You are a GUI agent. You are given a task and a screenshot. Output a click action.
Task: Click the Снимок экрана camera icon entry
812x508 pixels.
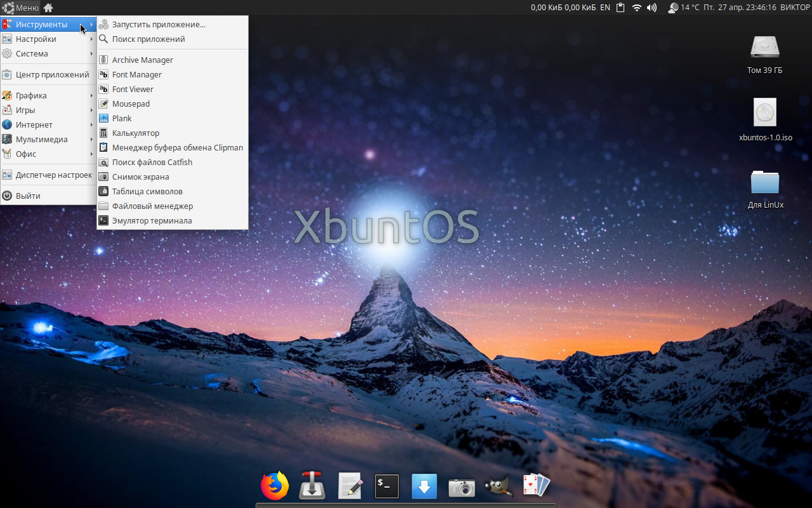point(172,177)
